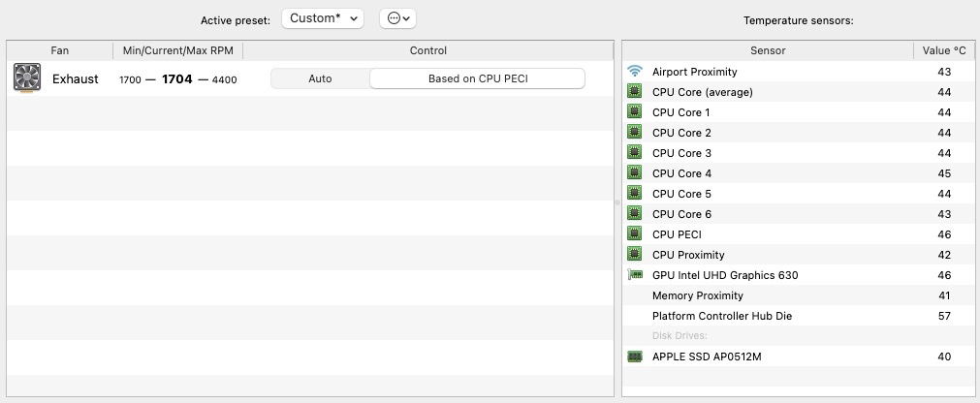Click the APPLE SSD drive icon
Screen dimensions: 980x403
(635, 356)
